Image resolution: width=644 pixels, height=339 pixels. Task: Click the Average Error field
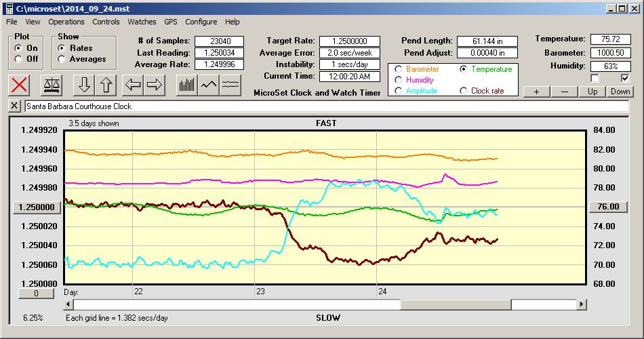(350, 53)
